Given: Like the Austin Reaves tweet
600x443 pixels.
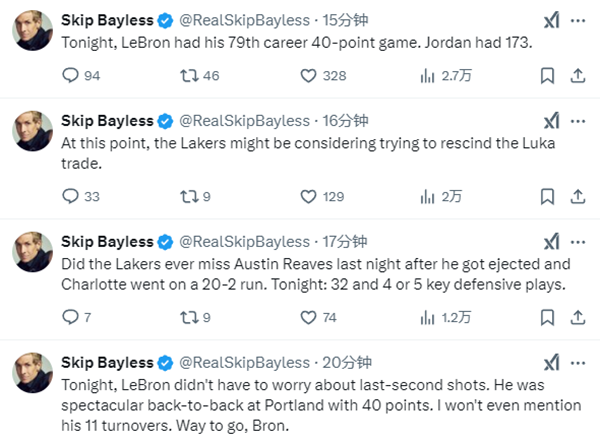Looking at the screenshot, I should tap(304, 318).
